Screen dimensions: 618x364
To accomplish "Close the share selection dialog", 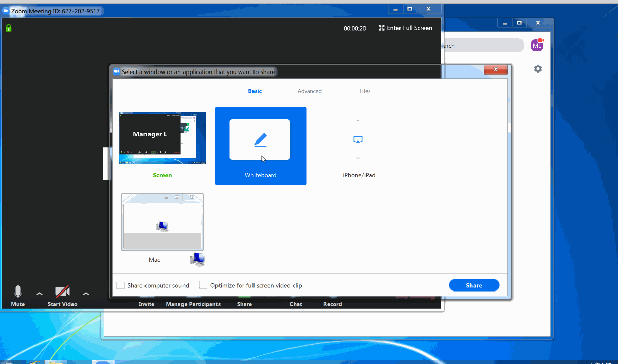I will [x=495, y=70].
